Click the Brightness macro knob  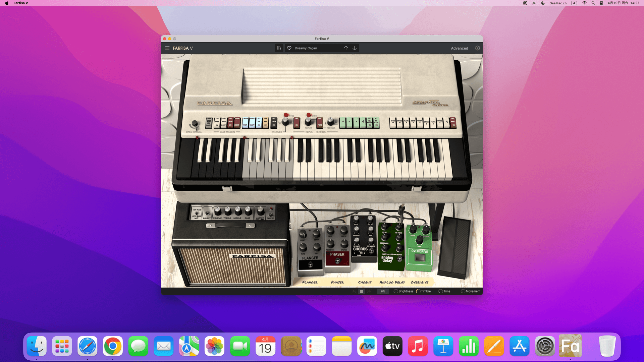tap(396, 292)
